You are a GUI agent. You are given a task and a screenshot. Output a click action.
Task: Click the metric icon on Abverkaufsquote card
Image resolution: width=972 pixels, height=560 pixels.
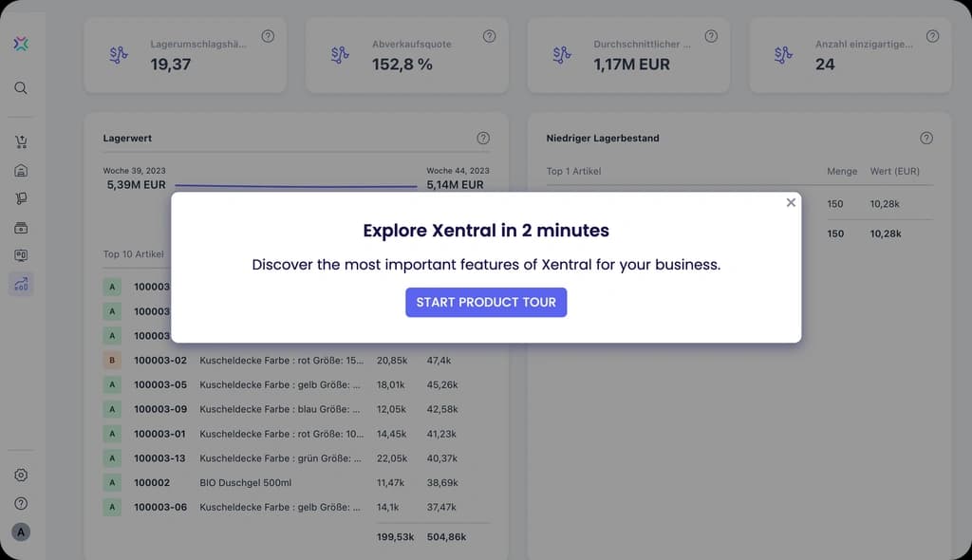(x=340, y=55)
